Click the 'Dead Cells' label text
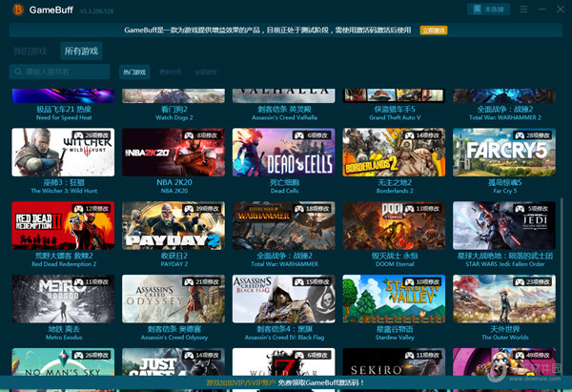 pyautogui.click(x=284, y=191)
